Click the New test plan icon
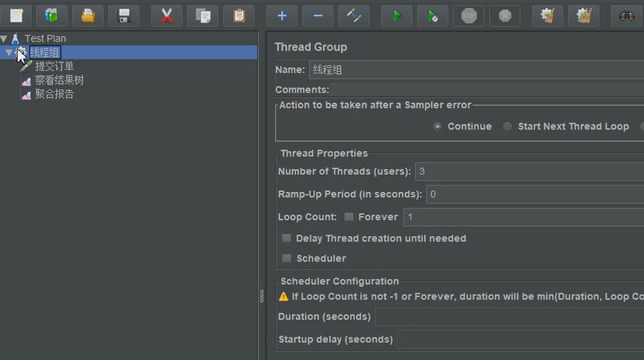 16,15
